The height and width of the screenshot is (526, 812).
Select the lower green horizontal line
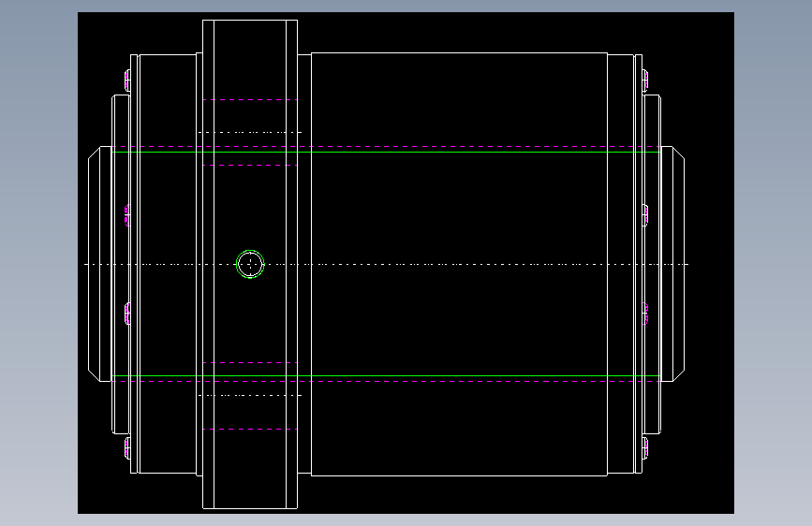coord(386,376)
